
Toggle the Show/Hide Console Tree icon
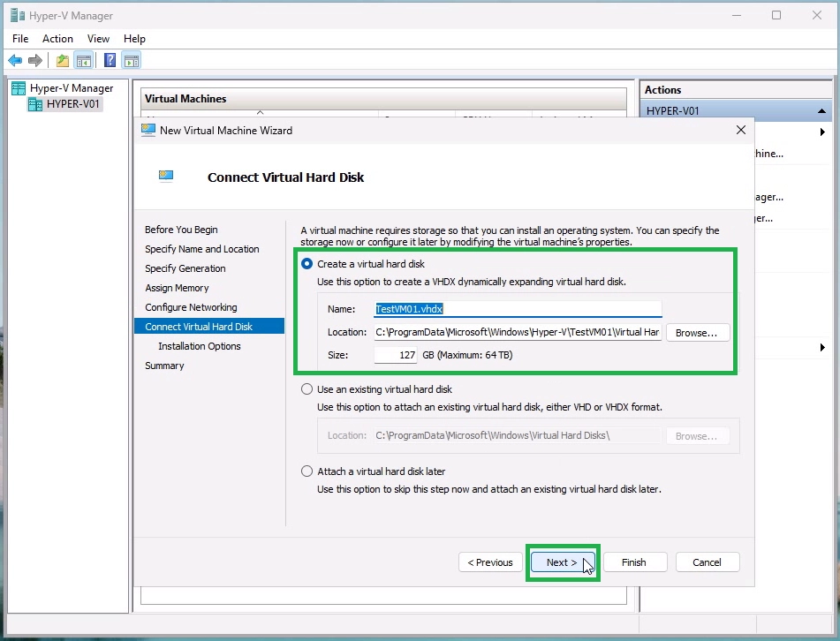point(84,61)
